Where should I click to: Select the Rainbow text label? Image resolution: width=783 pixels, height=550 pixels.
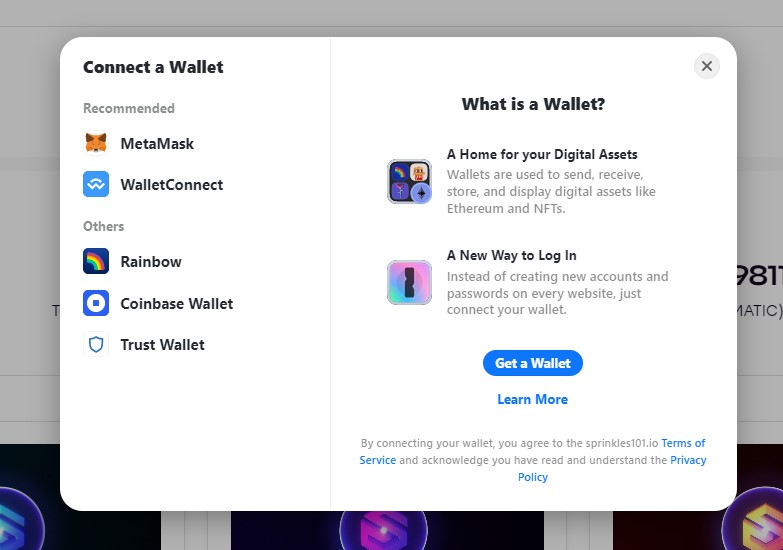pos(151,261)
